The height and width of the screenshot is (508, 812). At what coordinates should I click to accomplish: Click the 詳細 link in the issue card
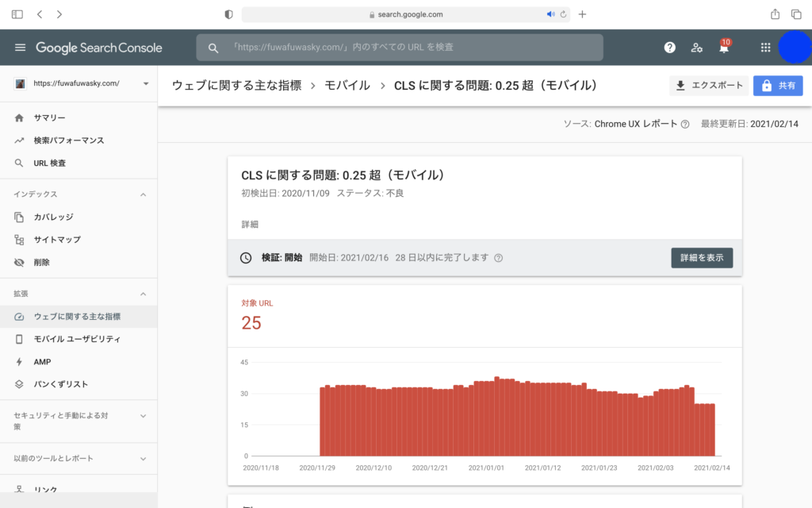250,225
